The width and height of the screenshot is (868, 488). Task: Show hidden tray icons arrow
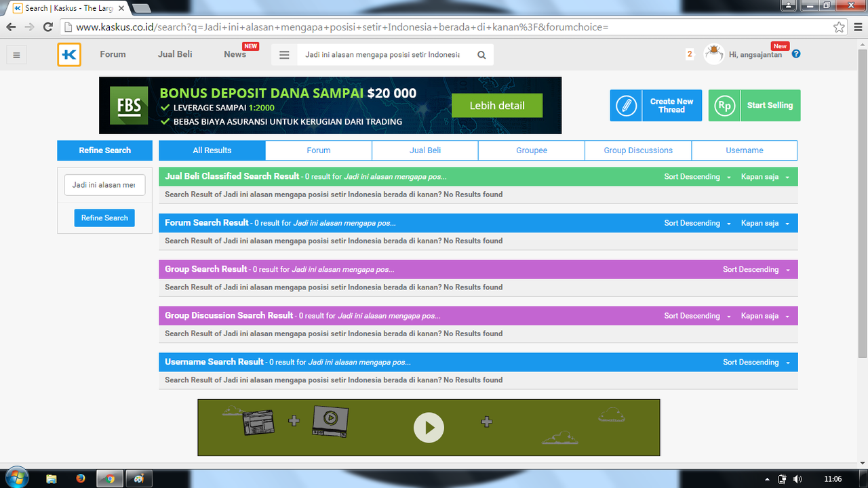click(767, 479)
